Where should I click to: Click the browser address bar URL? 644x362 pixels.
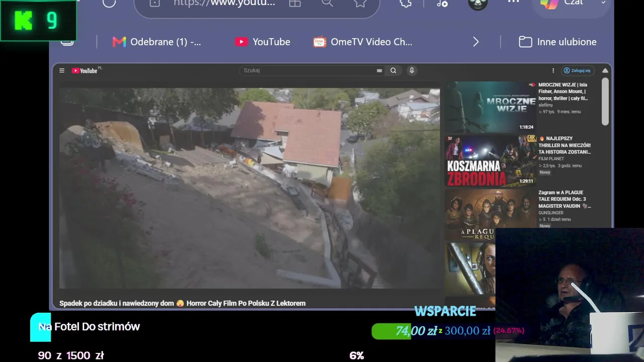[224, 3]
